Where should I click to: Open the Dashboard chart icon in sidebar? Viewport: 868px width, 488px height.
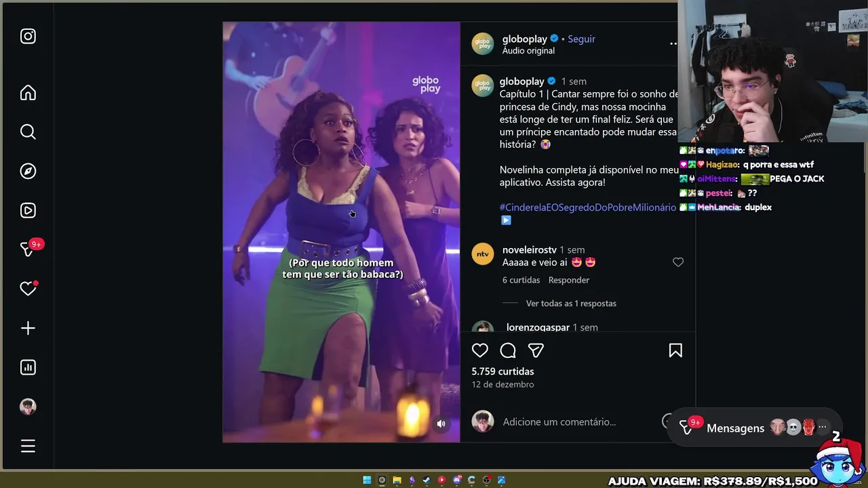tap(28, 367)
